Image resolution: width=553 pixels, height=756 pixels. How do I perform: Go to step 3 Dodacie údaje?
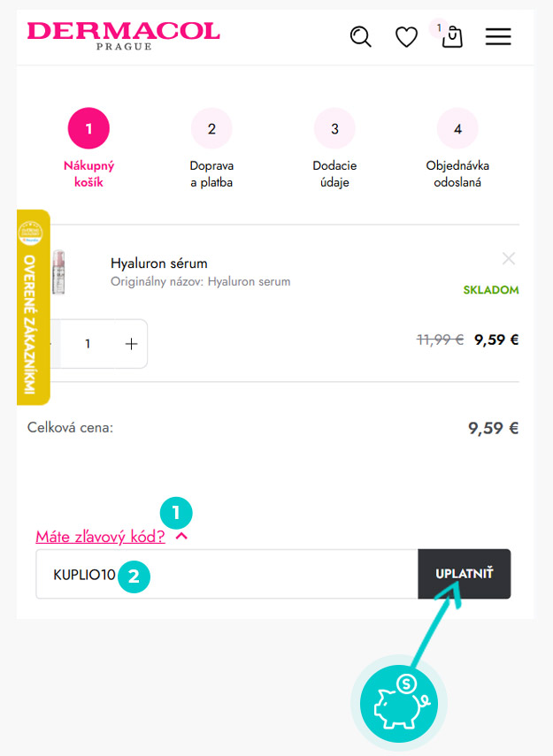pos(334,148)
